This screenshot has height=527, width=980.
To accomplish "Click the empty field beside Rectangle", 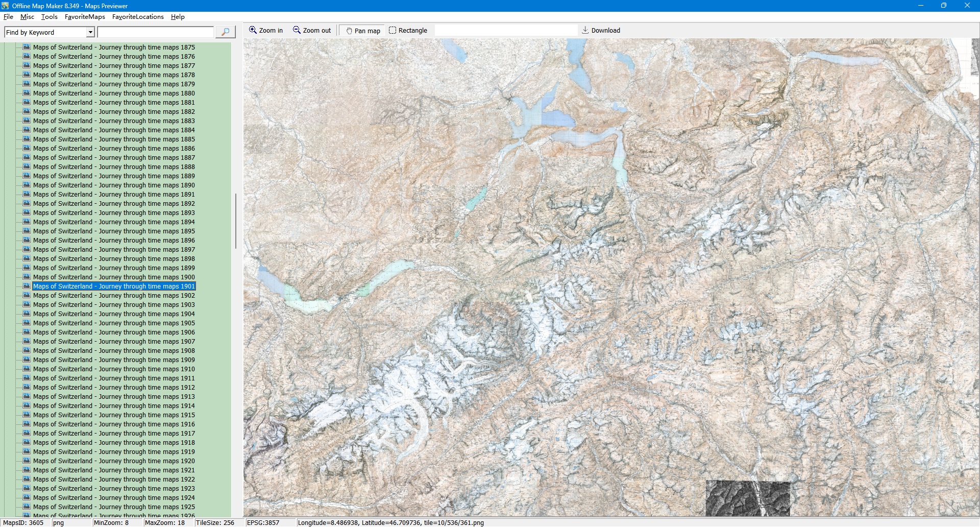I will [x=505, y=31].
